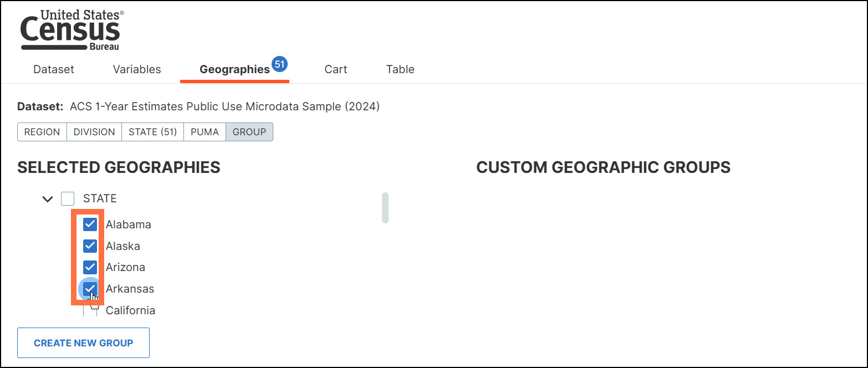Click the selected geographies list scrollbar
Viewport: 868px width, 368px height.
[x=385, y=208]
